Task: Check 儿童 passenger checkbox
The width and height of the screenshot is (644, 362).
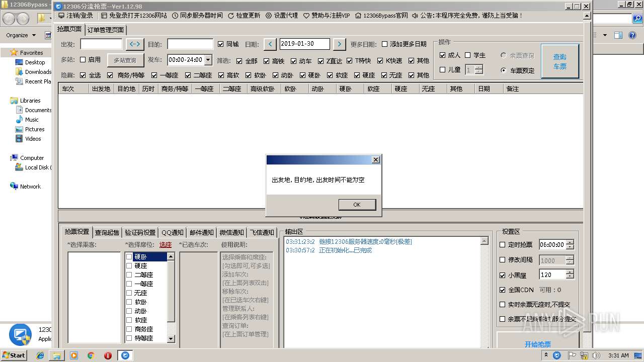Action: tap(443, 70)
